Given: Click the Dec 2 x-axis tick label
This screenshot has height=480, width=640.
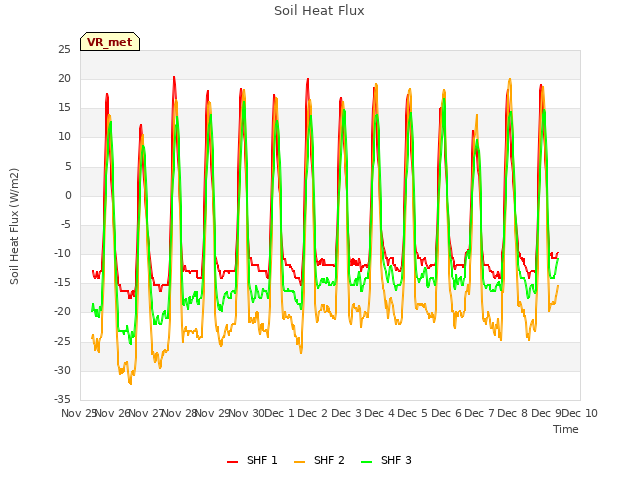Looking at the screenshot, I should pyautogui.click(x=313, y=413).
